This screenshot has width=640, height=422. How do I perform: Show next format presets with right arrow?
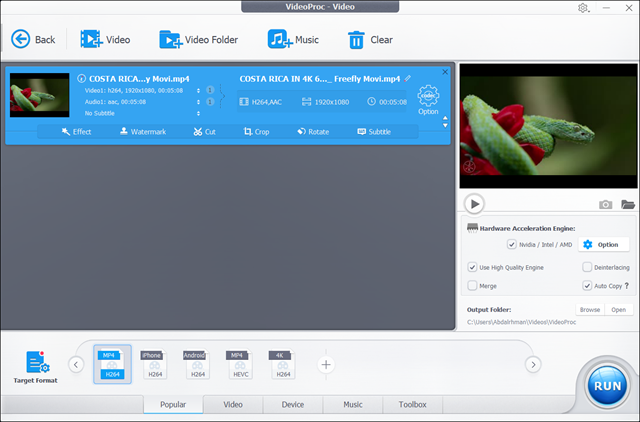tap(533, 364)
